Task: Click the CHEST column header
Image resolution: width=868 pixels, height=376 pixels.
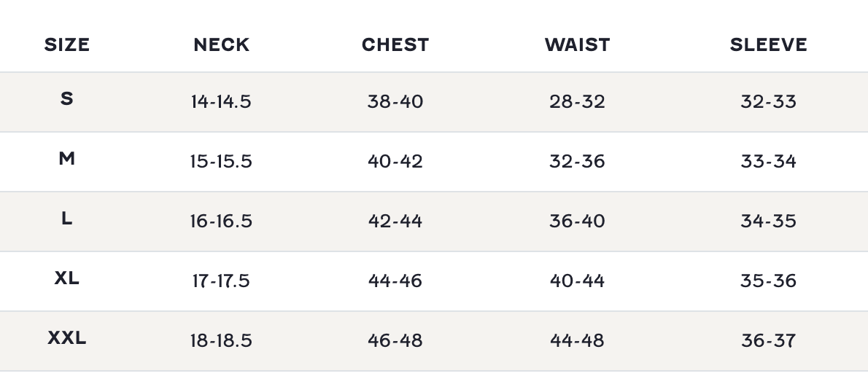Action: pyautogui.click(x=395, y=45)
